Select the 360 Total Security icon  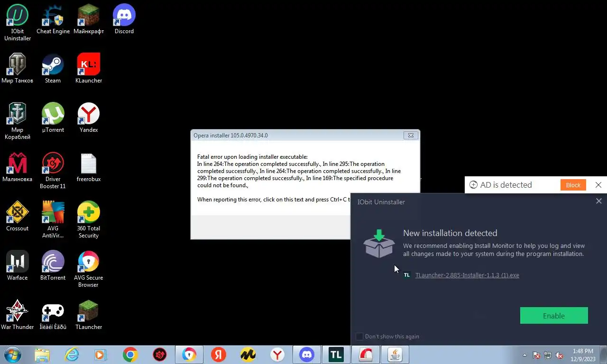pos(89,219)
